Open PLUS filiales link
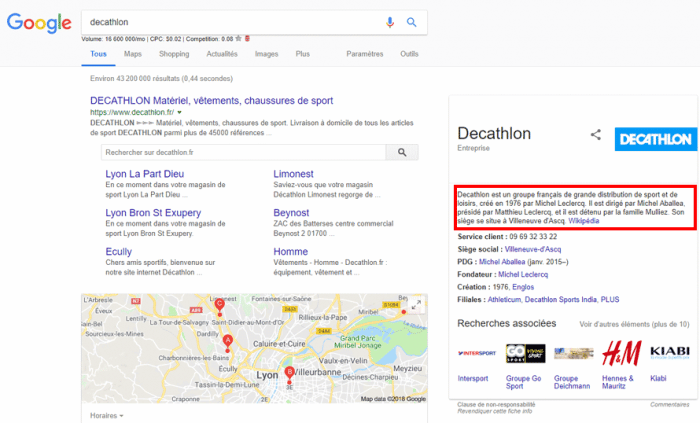The width and height of the screenshot is (700, 423). click(x=610, y=299)
